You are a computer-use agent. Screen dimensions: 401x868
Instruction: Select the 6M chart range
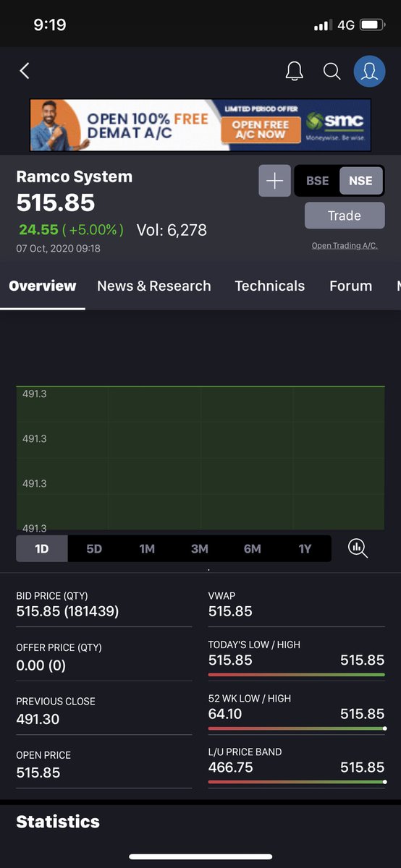point(253,549)
